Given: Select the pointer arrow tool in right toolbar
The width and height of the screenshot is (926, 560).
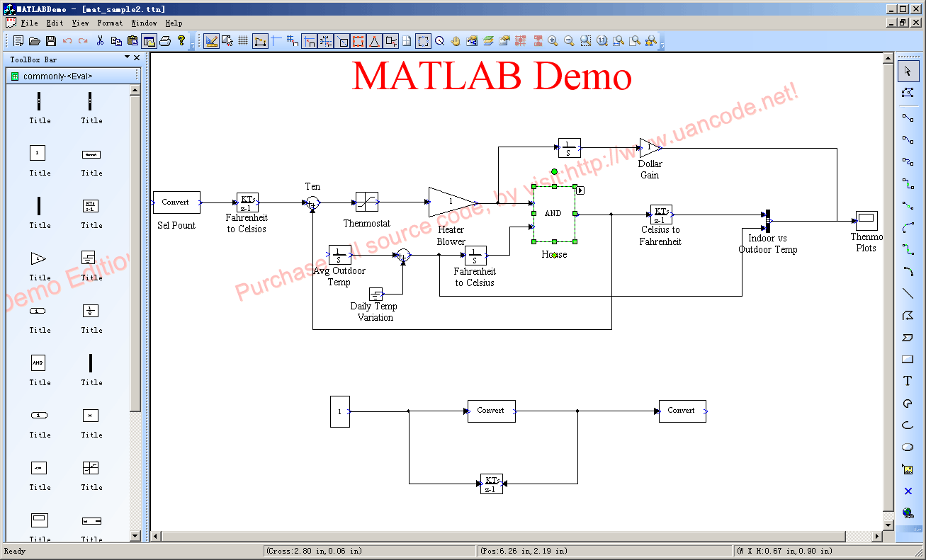Looking at the screenshot, I should point(908,71).
